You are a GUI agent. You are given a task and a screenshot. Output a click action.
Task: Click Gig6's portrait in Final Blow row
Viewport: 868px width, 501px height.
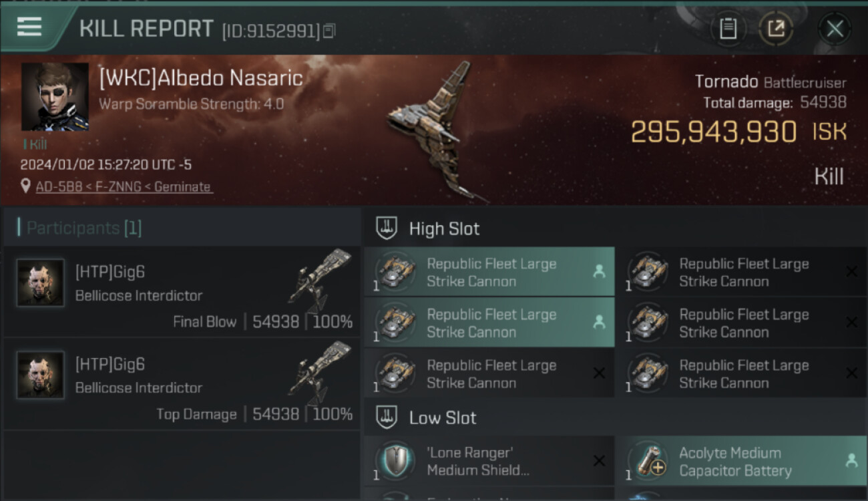[x=41, y=283]
